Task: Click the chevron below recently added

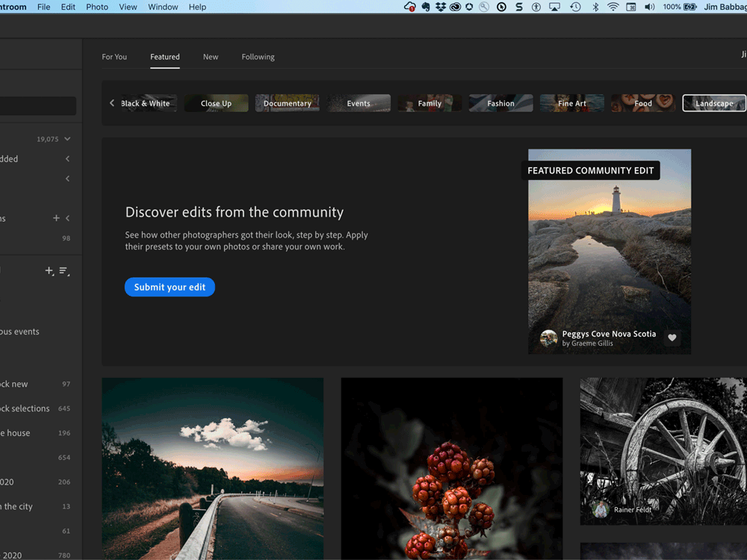Action: pos(67,178)
